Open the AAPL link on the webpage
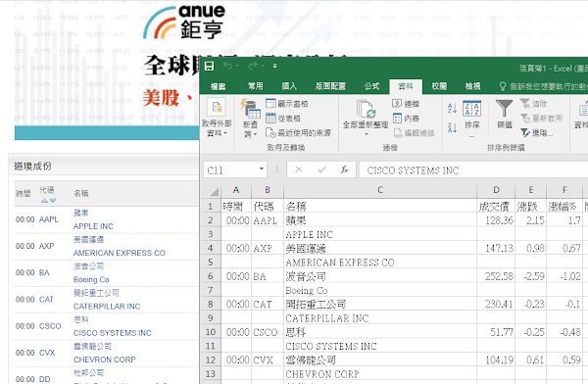 [49, 219]
